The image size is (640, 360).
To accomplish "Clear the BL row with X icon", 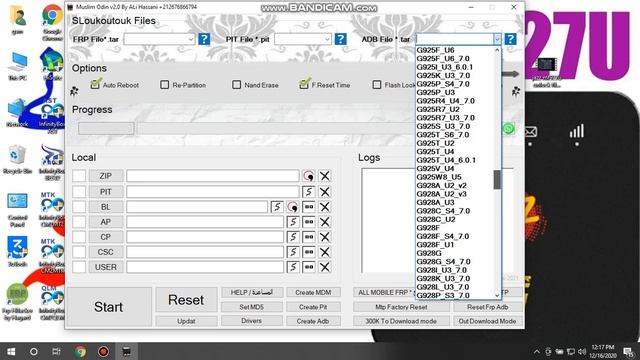I will tap(324, 207).
